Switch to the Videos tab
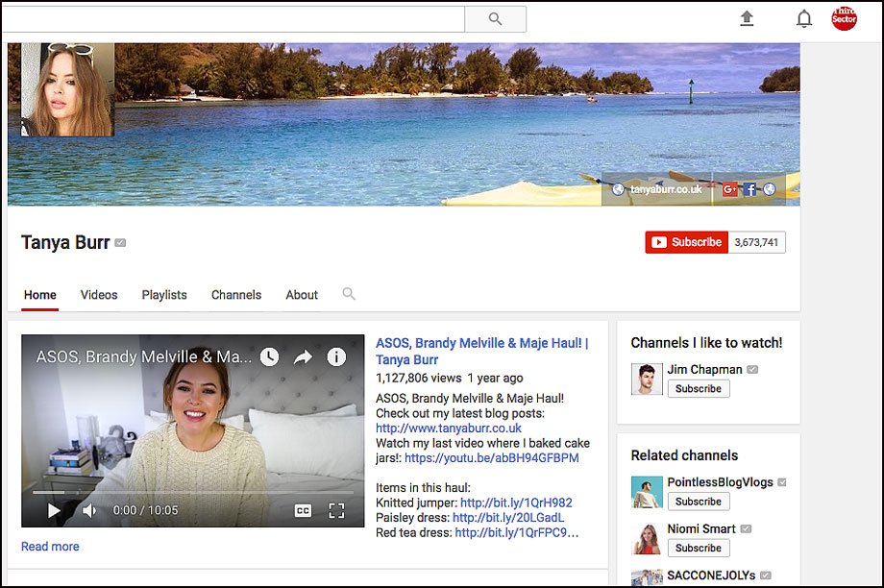Viewport: 884px width, 588px height. (99, 295)
